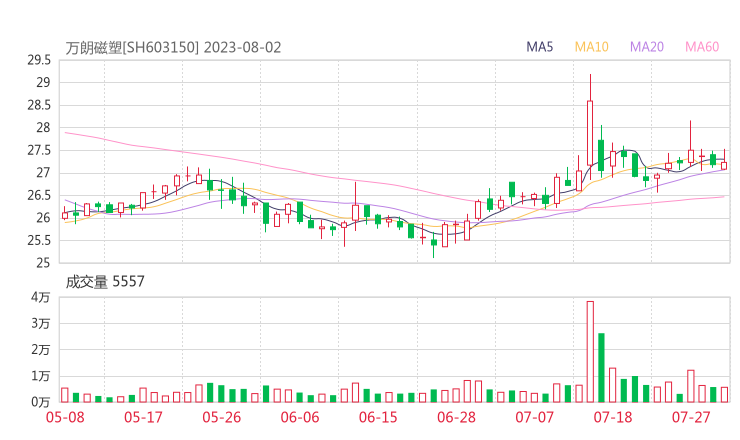Select the 2万 volume axis label

click(x=41, y=350)
